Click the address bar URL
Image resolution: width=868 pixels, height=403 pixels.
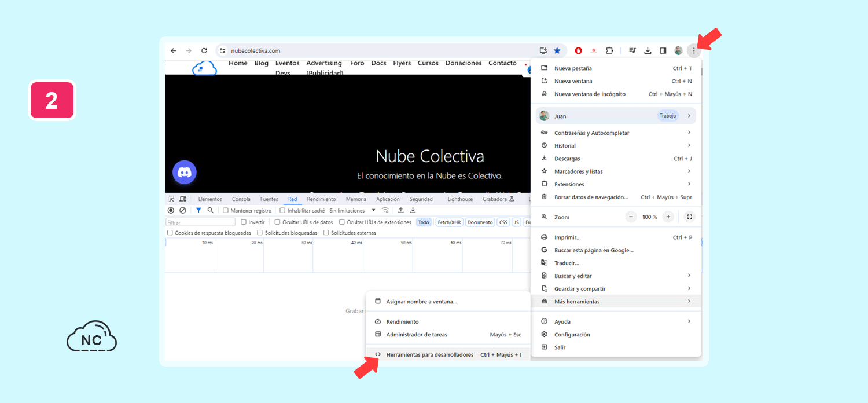click(x=256, y=51)
